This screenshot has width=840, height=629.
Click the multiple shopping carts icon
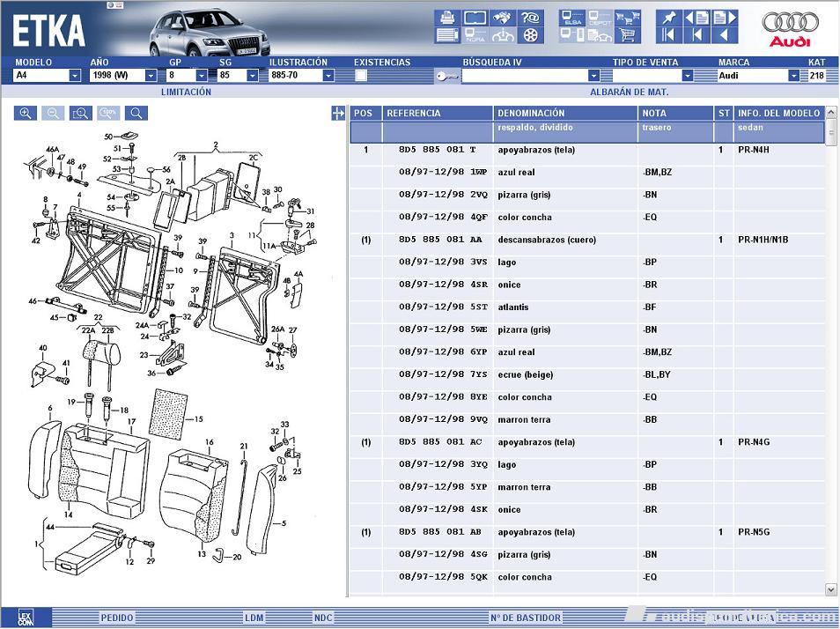pyautogui.click(x=628, y=18)
